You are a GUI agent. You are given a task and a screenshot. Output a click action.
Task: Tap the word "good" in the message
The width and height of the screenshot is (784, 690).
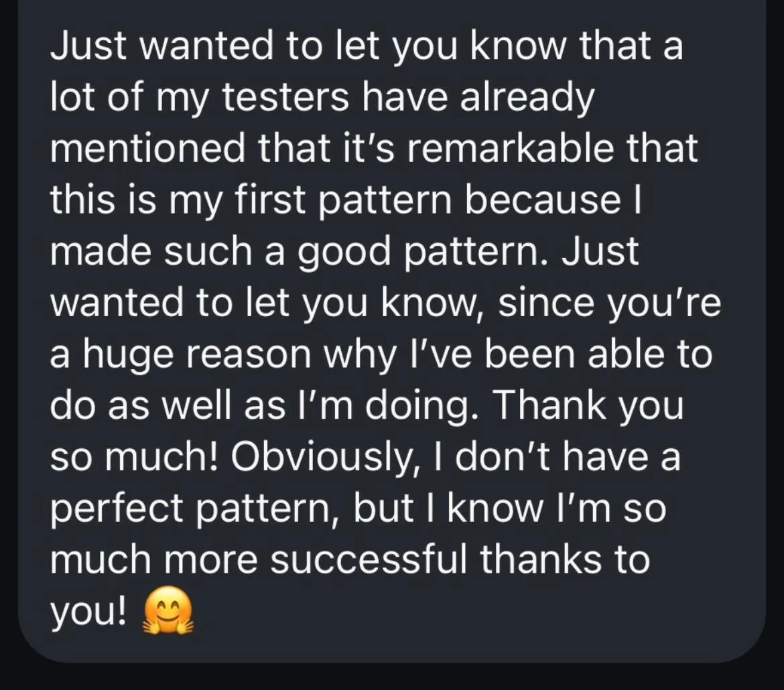point(344,252)
